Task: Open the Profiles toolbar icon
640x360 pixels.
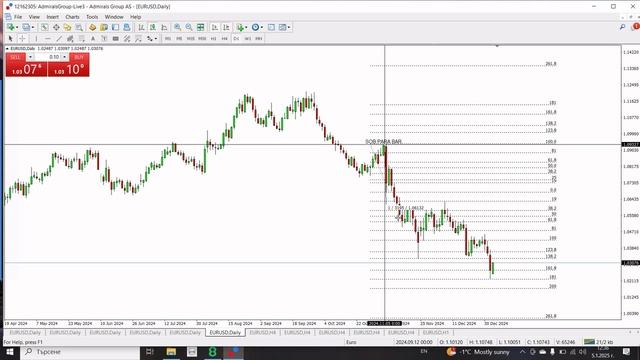Action: click(x=26, y=27)
